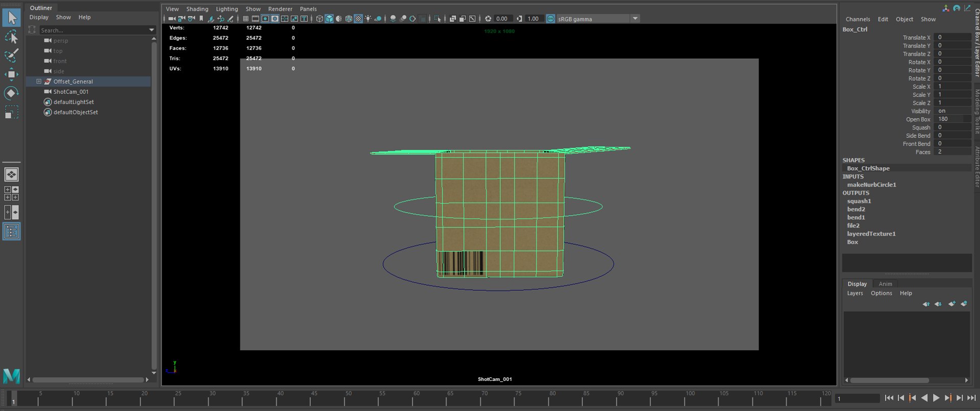Toggle smooth shade all mode
Image resolution: width=980 pixels, height=411 pixels.
pos(329,19)
